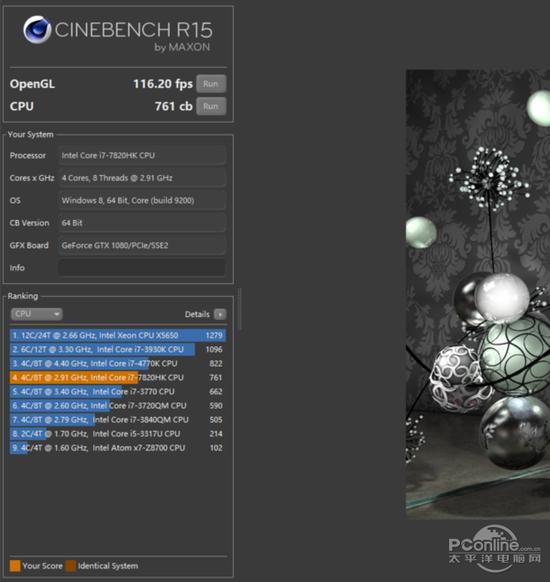Click the 116.20 fps OpenGL score
550x582 pixels.
[163, 84]
